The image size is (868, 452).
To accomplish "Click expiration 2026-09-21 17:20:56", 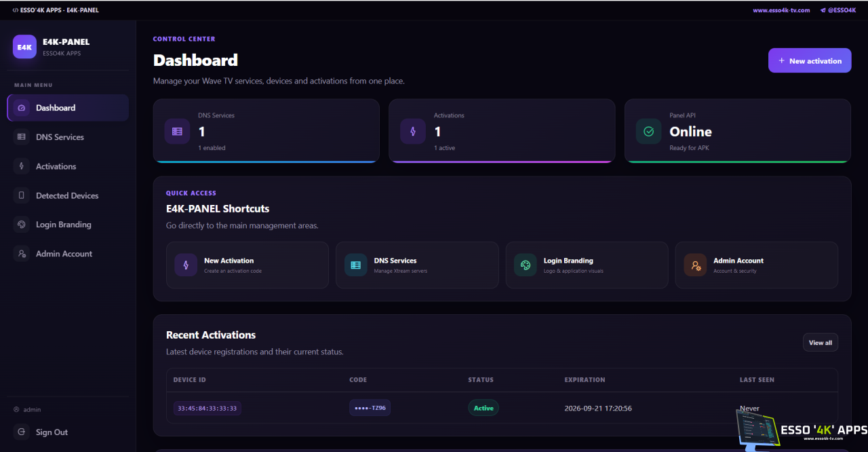I will coord(598,409).
